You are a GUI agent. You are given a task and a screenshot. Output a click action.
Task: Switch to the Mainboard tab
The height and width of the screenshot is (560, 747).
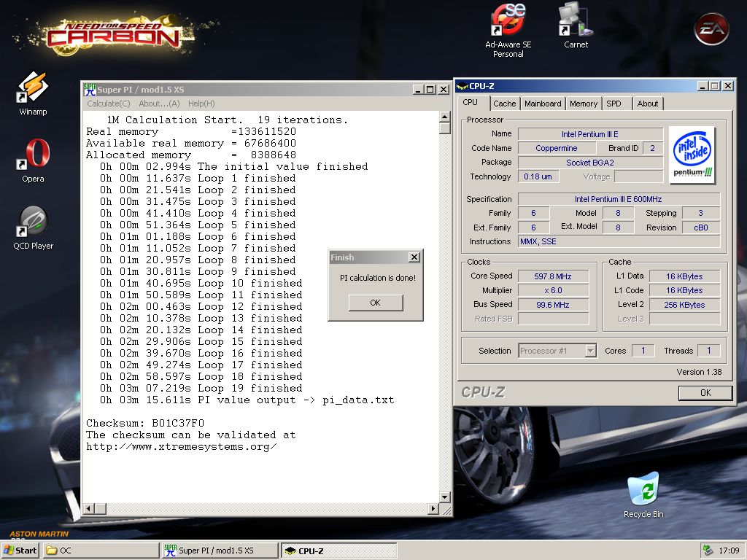click(x=543, y=104)
